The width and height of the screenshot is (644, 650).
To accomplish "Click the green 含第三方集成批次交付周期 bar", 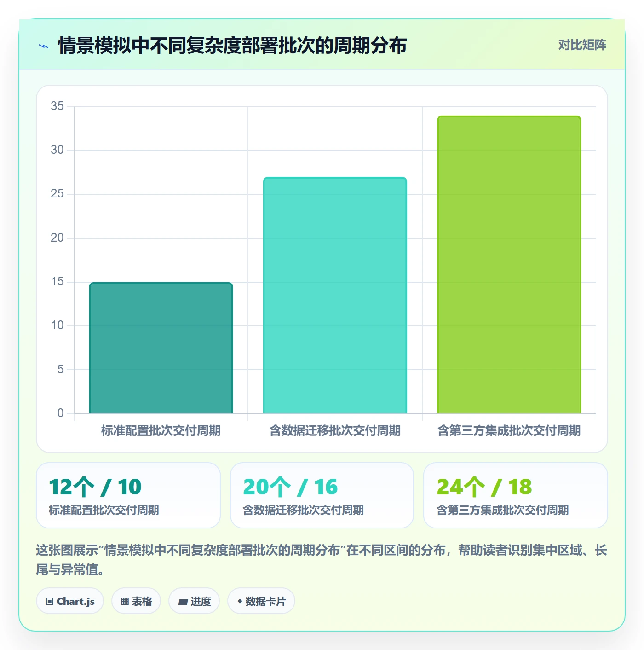I will (509, 265).
